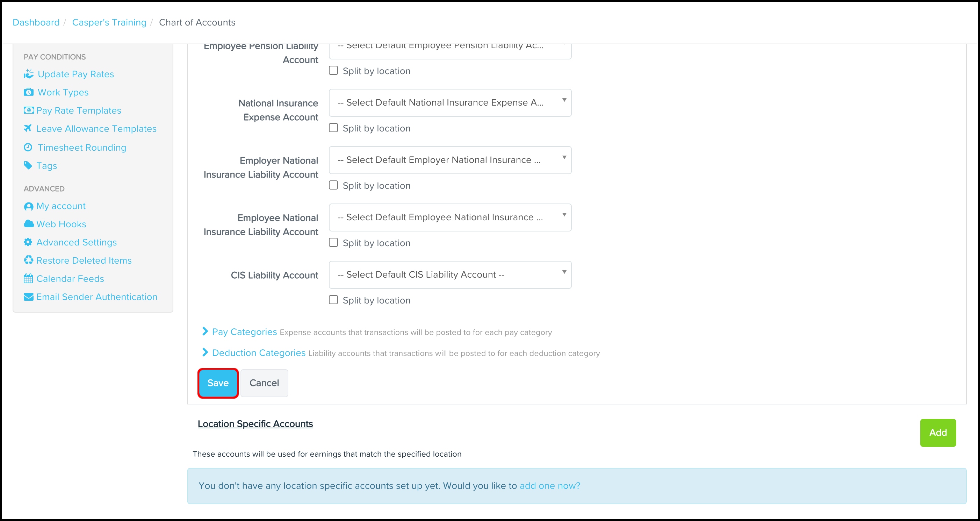Expand the Deduction Categories section
This screenshot has height=521, width=980.
tap(258, 353)
